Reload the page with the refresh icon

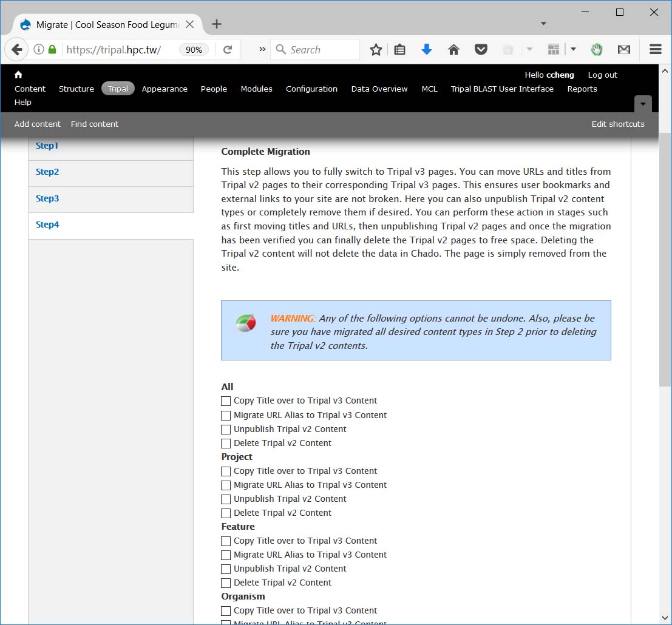click(228, 50)
